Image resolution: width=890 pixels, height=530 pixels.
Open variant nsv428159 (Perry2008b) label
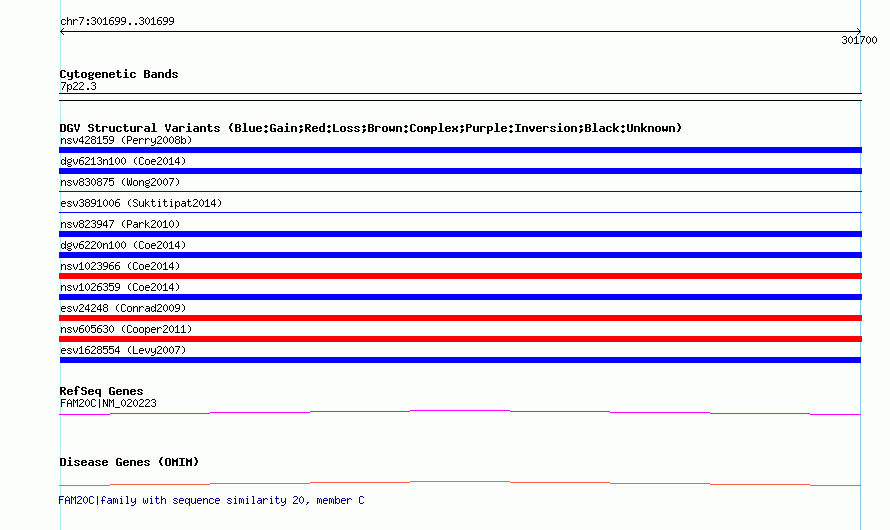(x=126, y=140)
